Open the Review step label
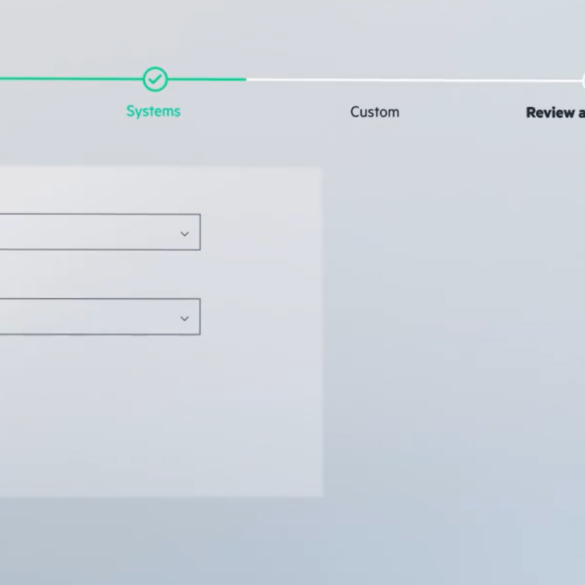Image resolution: width=585 pixels, height=585 pixels. [555, 113]
